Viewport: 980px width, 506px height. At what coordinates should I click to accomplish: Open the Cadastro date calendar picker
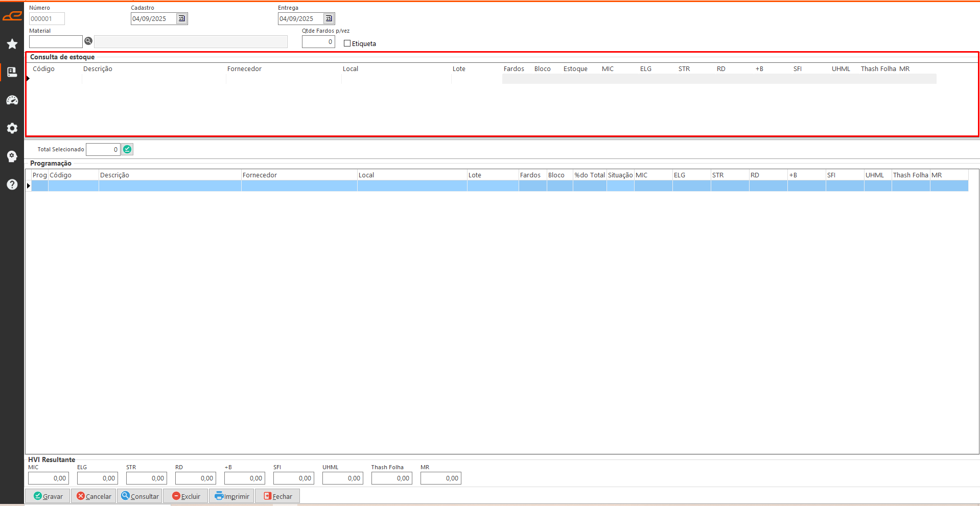click(x=181, y=19)
